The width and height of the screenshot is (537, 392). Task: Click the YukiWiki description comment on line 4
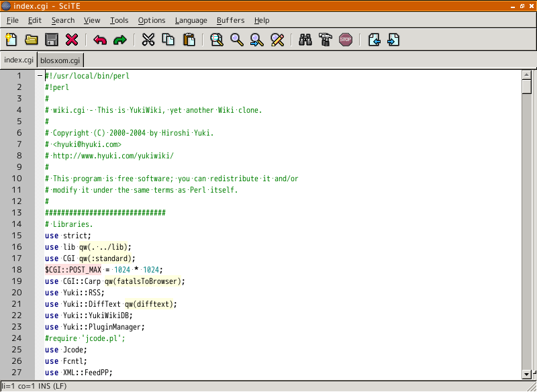(154, 110)
